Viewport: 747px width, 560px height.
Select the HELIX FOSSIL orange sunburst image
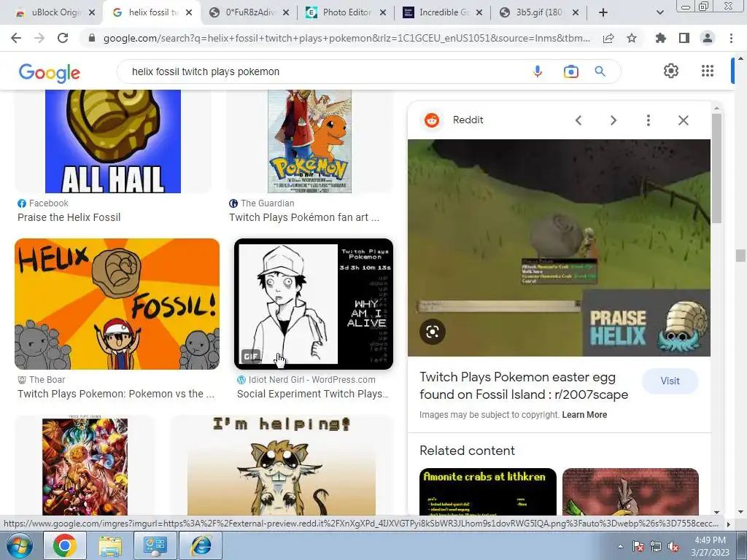(x=117, y=304)
